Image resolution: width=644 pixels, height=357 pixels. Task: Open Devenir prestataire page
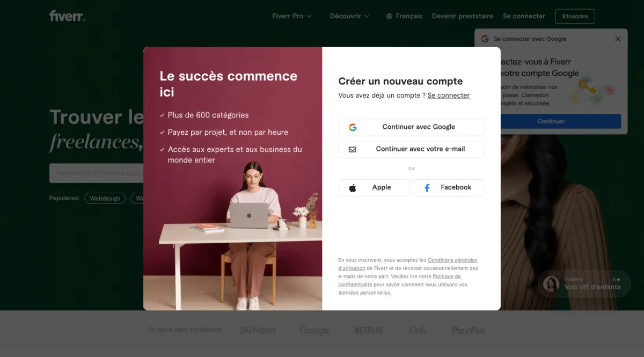tap(462, 16)
